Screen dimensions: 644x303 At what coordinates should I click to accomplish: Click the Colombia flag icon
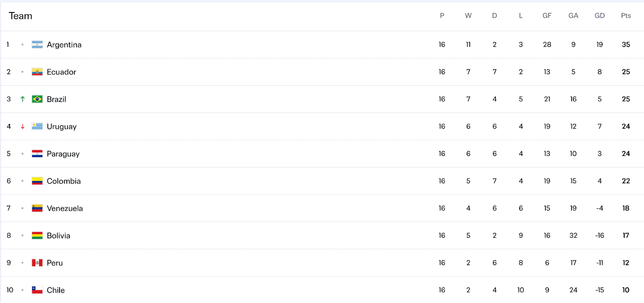pyautogui.click(x=37, y=181)
